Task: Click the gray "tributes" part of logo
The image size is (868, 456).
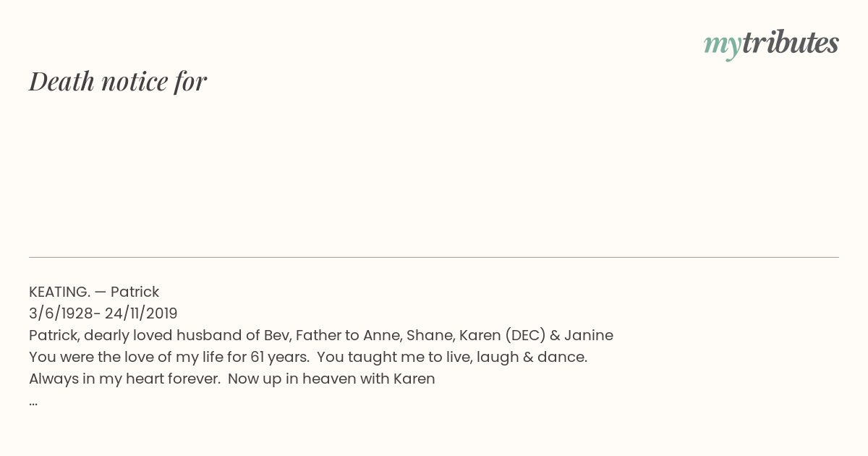Action: [790, 43]
